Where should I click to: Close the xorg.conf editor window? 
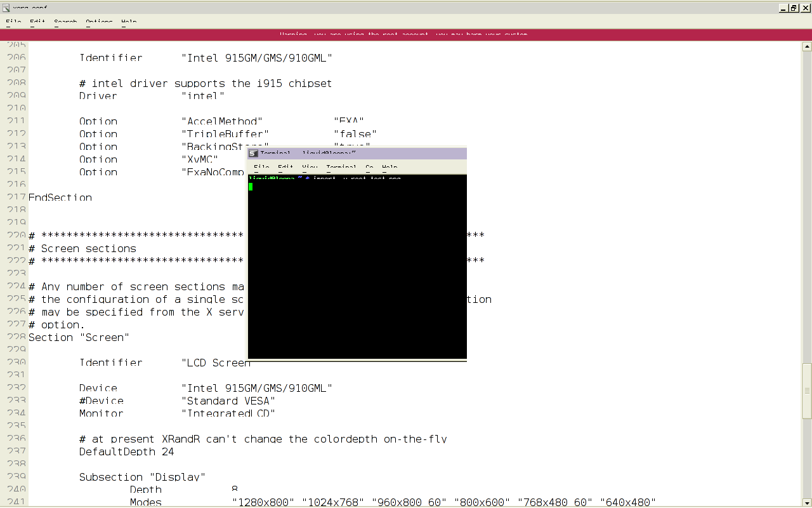pos(804,8)
